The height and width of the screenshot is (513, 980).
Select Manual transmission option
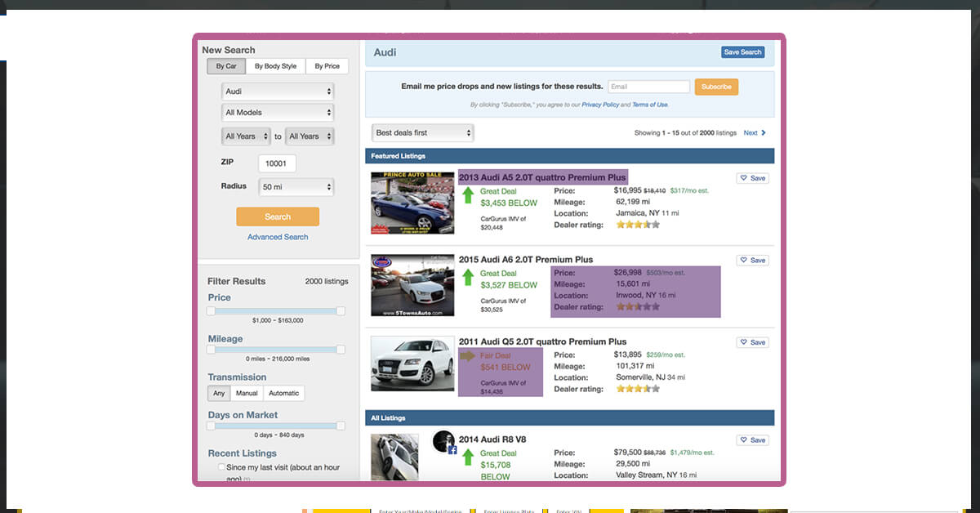247,393
